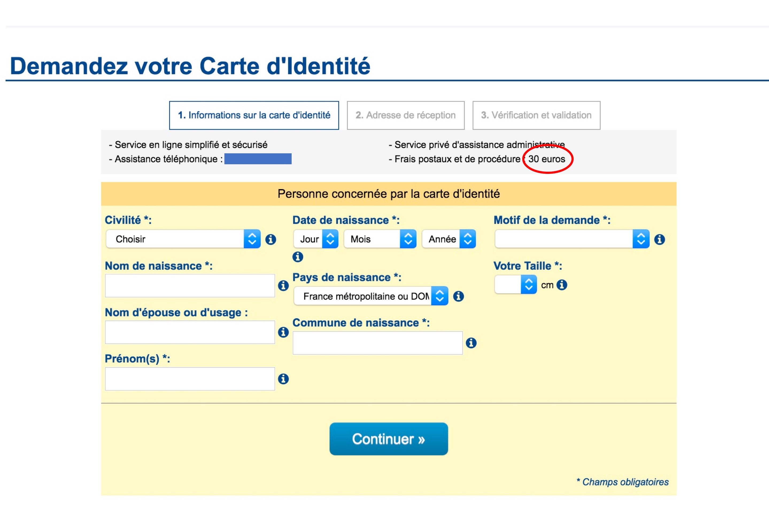Select tab 1. Informations sur la carte d'identité
The height and width of the screenshot is (532, 769).
pyautogui.click(x=254, y=115)
